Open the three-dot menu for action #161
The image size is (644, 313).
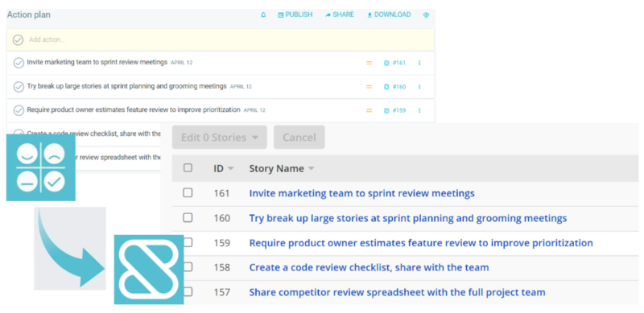coord(419,63)
